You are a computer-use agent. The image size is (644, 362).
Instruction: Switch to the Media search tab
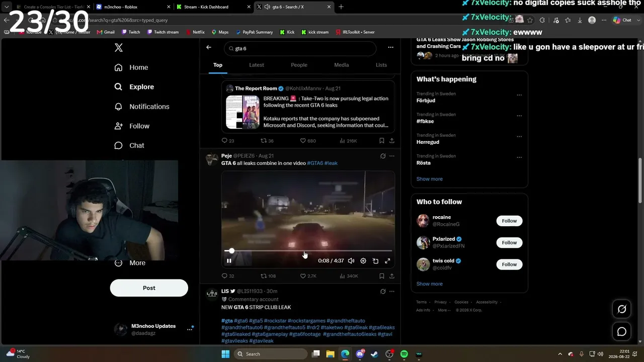pos(342,65)
